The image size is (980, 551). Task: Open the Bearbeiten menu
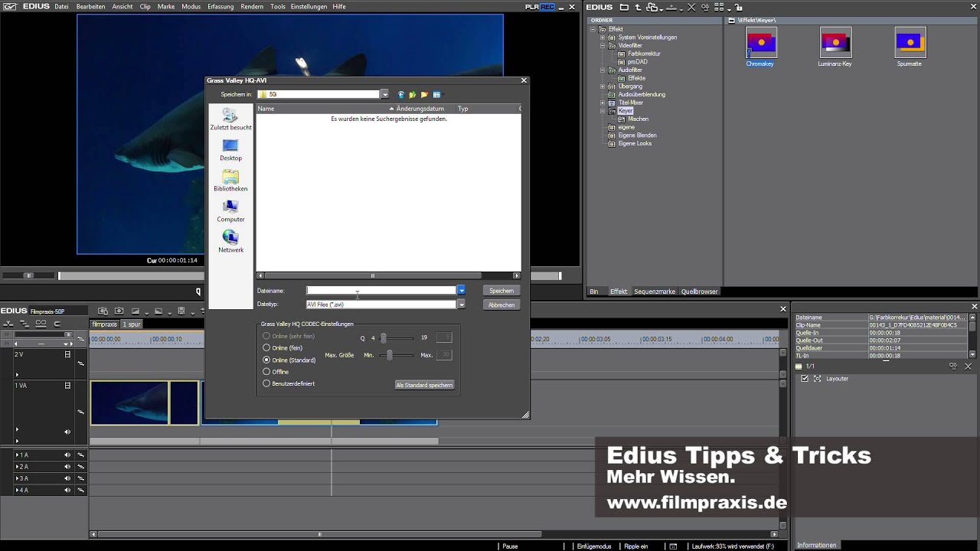pyautogui.click(x=90, y=6)
